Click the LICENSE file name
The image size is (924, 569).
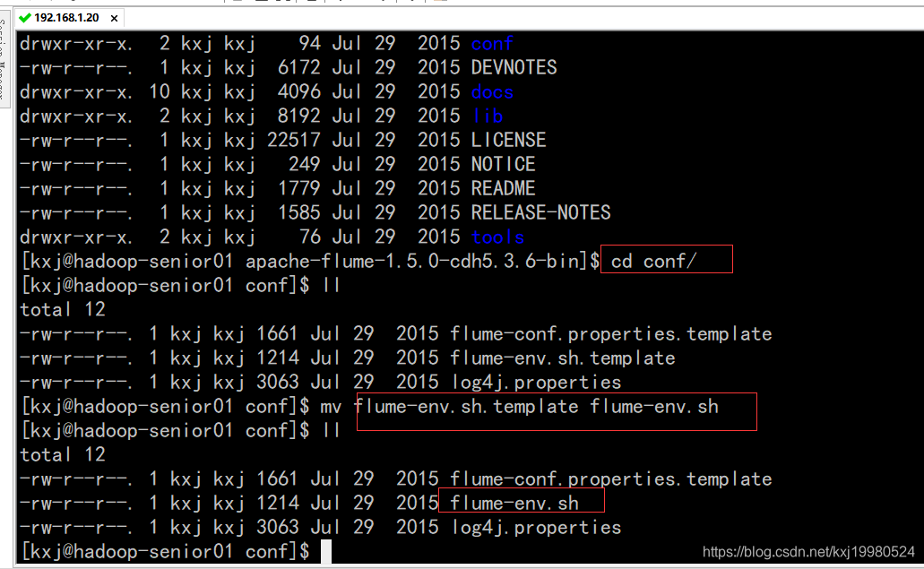point(508,140)
